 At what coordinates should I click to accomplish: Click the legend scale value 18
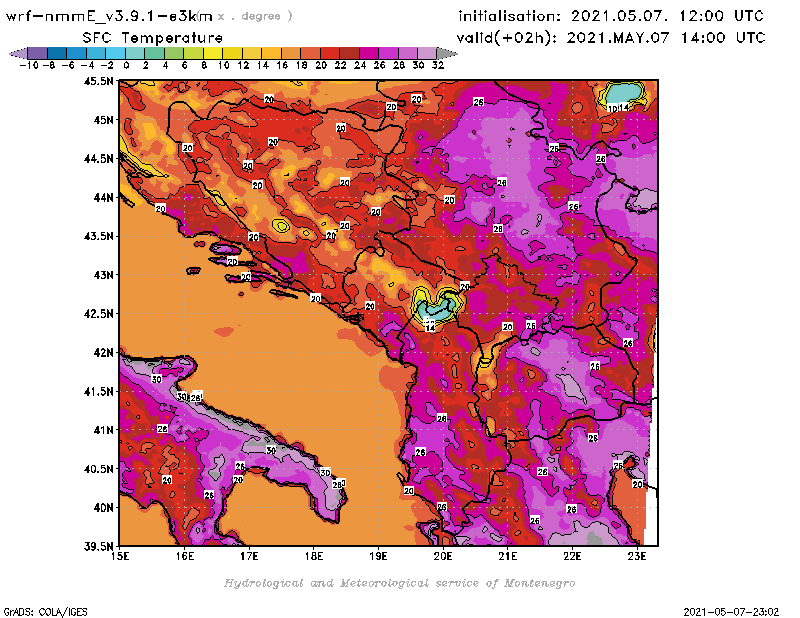pyautogui.click(x=302, y=65)
